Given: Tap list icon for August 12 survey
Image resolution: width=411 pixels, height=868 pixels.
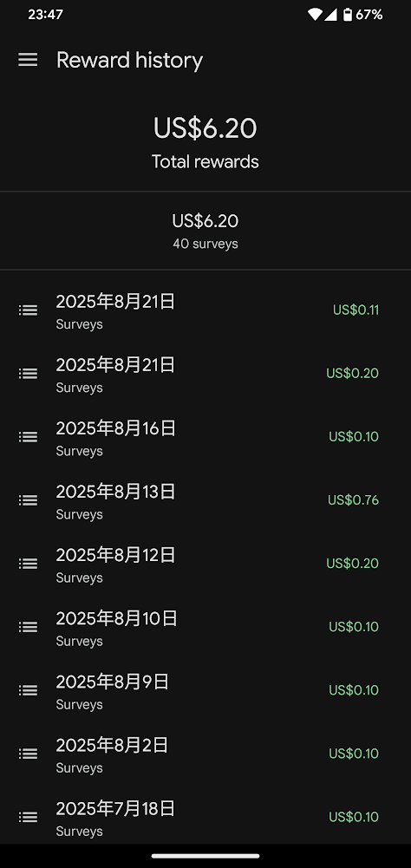Looking at the screenshot, I should 29,564.
